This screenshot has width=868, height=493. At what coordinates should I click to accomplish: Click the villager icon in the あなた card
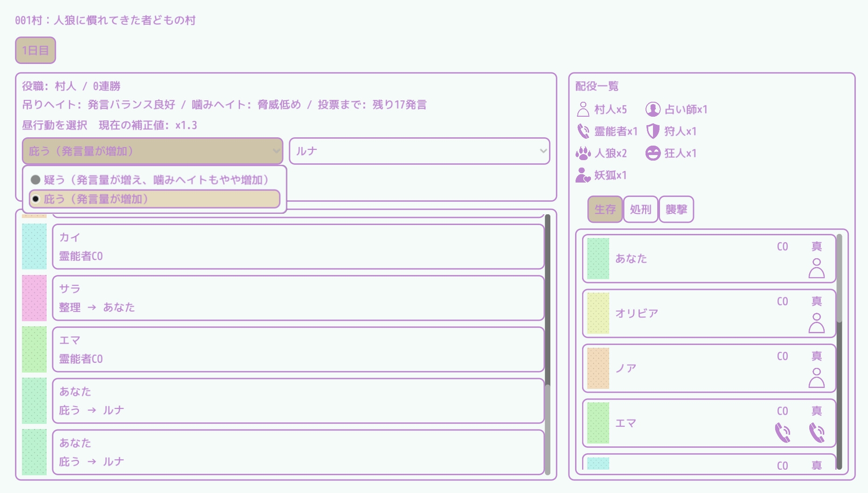[816, 268]
